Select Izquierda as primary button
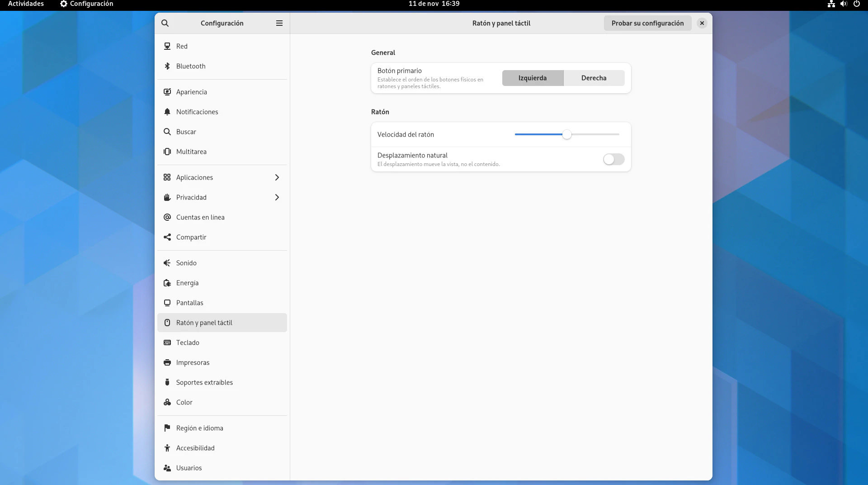This screenshot has width=868, height=485. pos(533,78)
